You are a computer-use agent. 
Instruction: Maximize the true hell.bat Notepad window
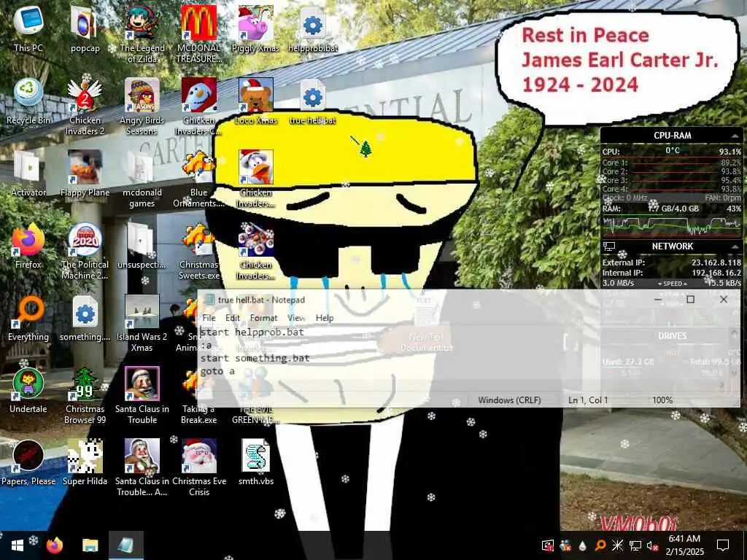[x=690, y=299]
